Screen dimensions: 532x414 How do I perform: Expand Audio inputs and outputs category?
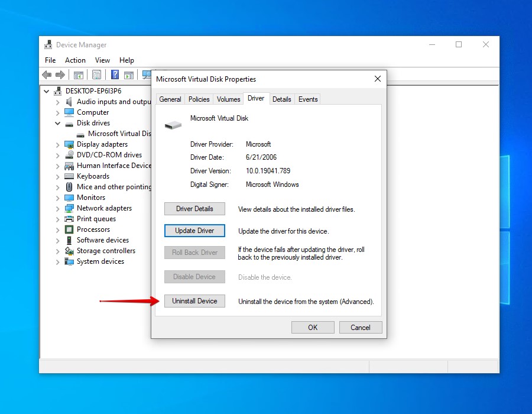(58, 102)
